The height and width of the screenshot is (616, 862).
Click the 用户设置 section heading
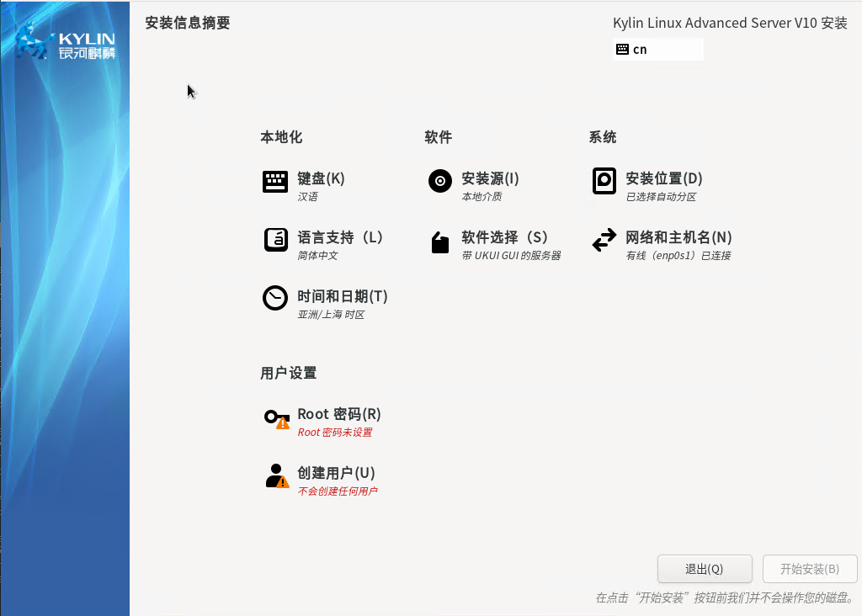(x=289, y=373)
